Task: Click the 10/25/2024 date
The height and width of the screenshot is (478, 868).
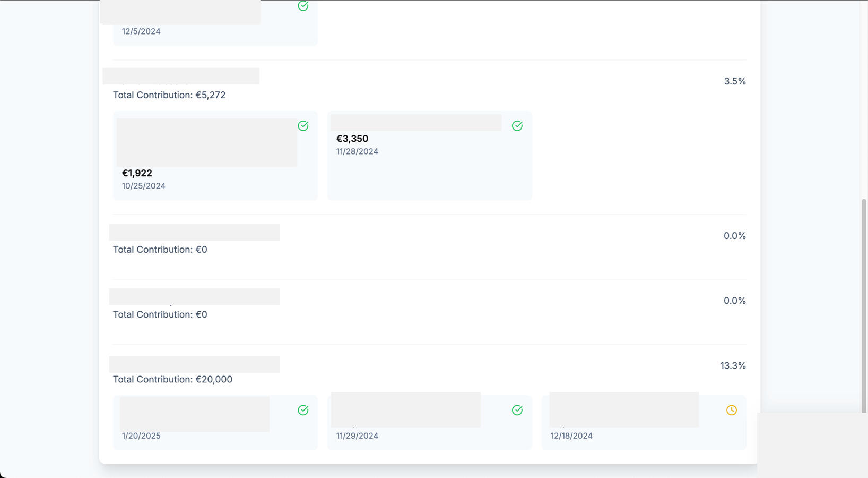Action: click(x=144, y=186)
